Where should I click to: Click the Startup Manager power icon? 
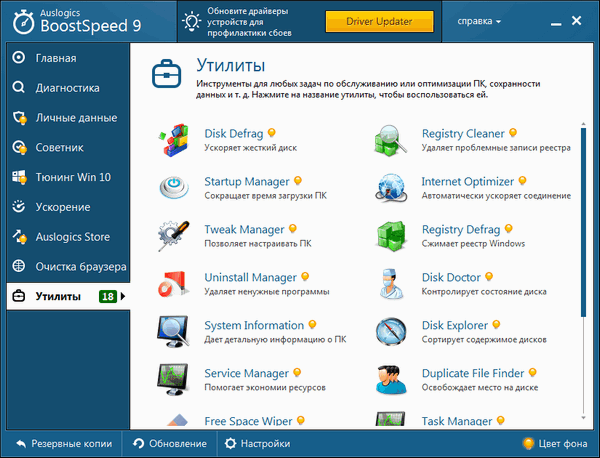[176, 189]
